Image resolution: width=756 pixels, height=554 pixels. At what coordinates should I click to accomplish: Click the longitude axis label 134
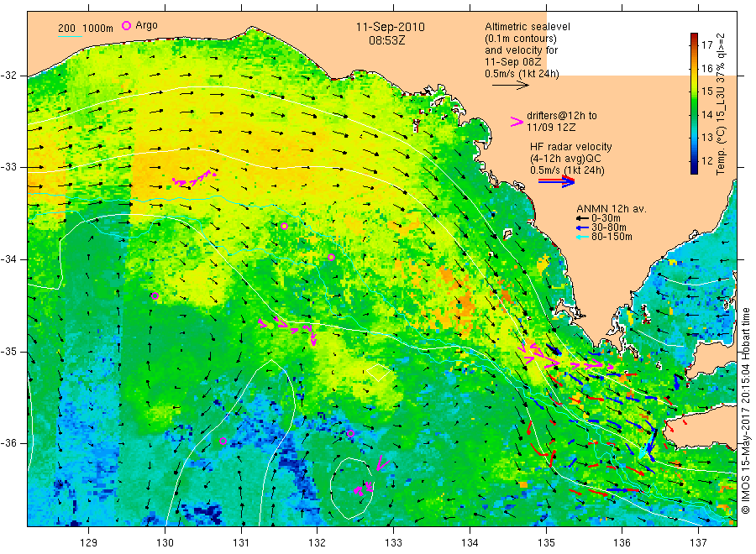click(470, 543)
